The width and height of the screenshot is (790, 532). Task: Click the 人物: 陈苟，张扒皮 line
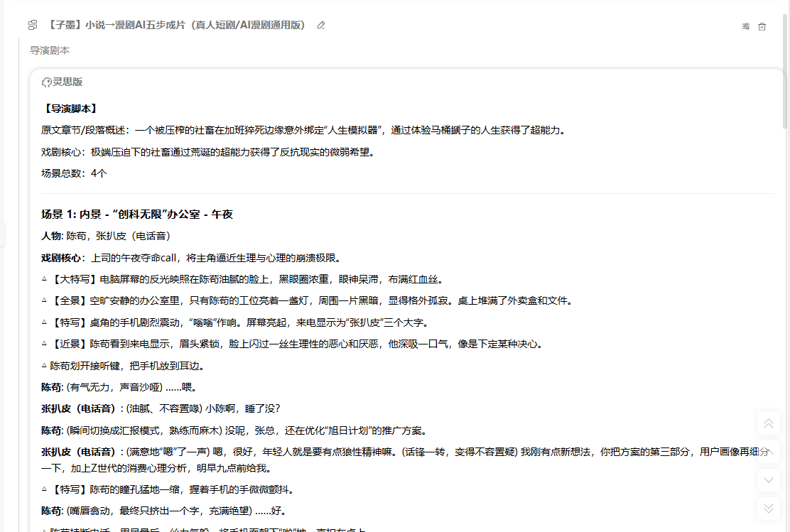(108, 237)
